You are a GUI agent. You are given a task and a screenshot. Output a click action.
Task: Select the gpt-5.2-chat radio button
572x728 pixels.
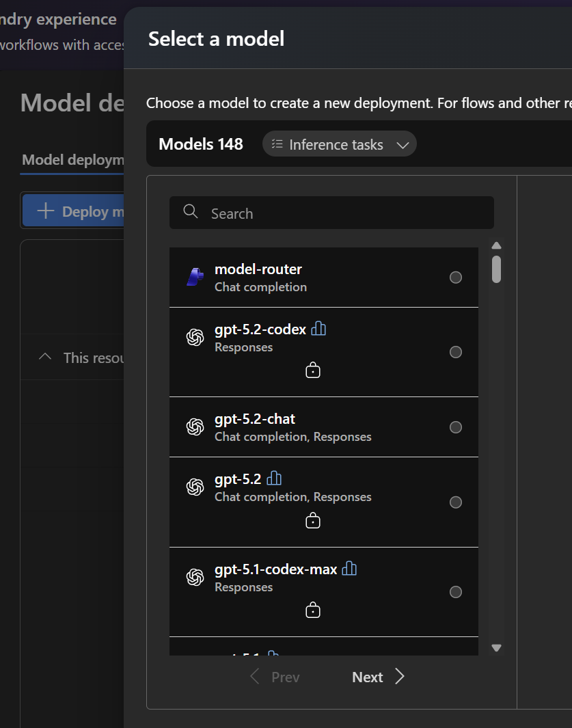(456, 427)
